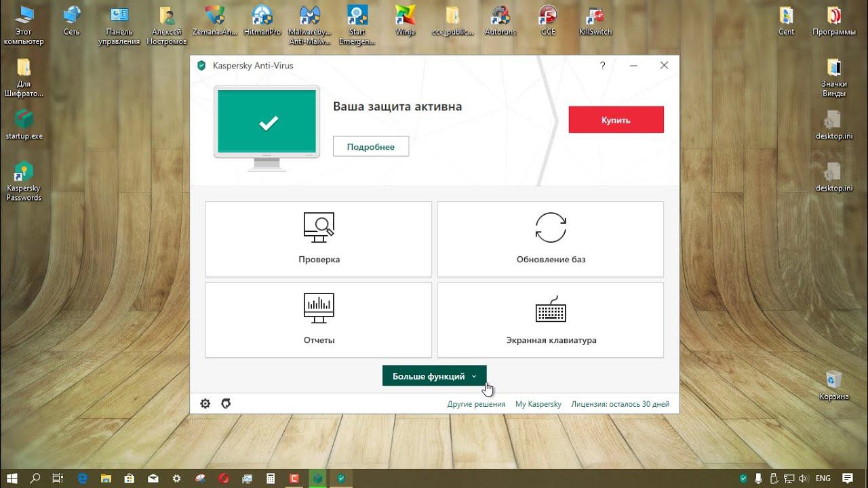
Task: Click the red Купить button
Action: click(x=616, y=120)
